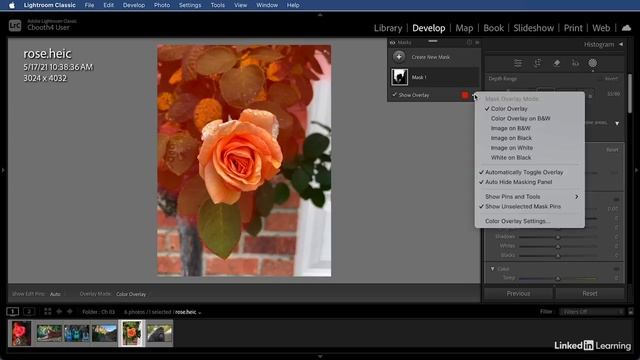Toggle Automatically Toggle Overlay option

[524, 172]
